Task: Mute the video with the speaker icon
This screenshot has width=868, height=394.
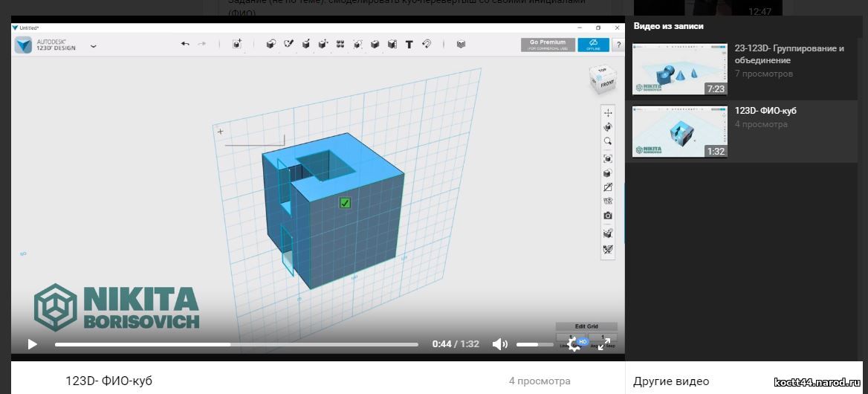Action: 499,344
